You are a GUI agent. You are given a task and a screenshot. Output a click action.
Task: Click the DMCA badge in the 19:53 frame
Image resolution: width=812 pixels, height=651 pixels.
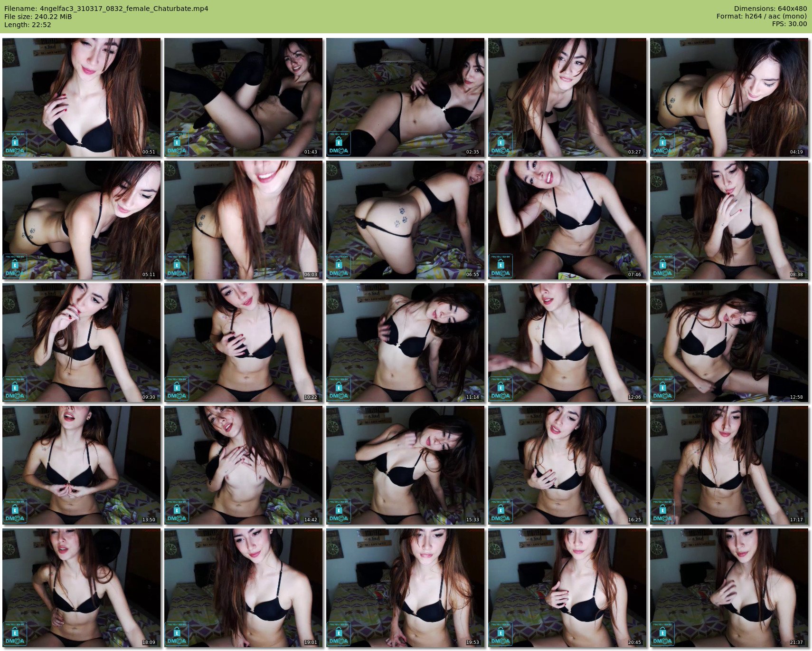[x=339, y=634]
